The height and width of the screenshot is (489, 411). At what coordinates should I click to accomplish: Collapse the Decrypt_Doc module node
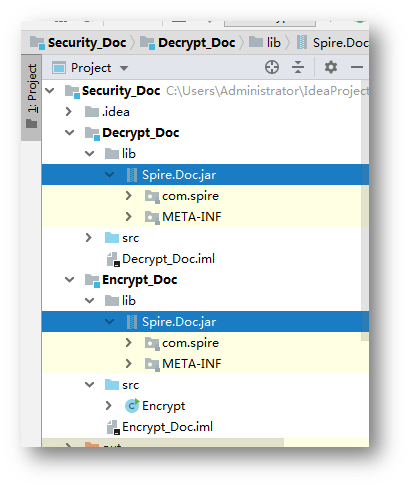point(69,133)
